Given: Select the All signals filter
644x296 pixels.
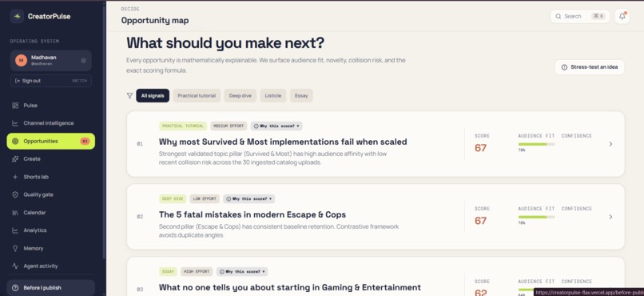Looking at the screenshot, I should [153, 96].
